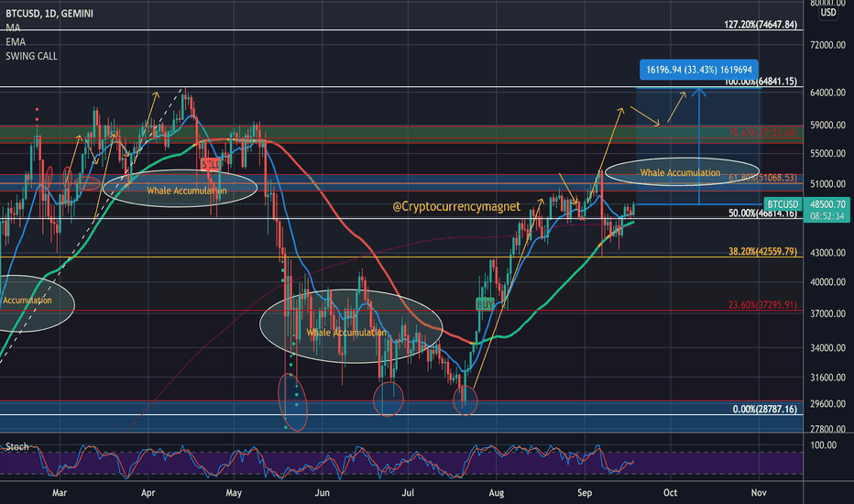Click the May label on time axis
Screen dimensions: 854x504
click(233, 493)
